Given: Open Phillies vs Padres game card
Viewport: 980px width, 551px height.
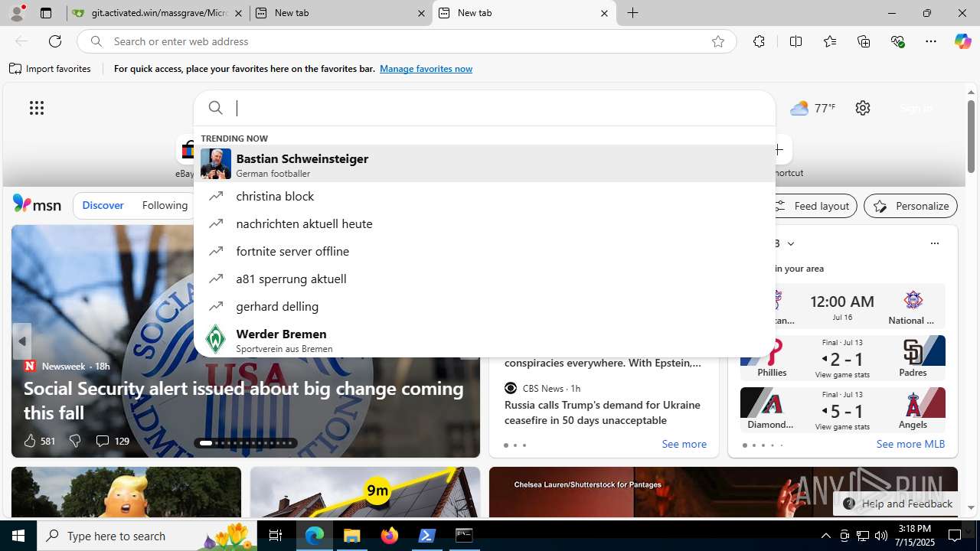Looking at the screenshot, I should point(842,358).
